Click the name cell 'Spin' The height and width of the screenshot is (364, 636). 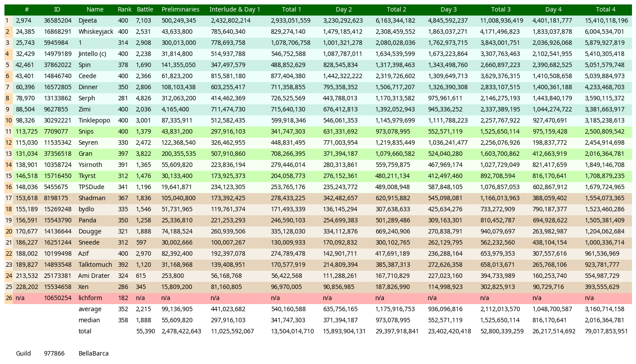(x=84, y=65)
